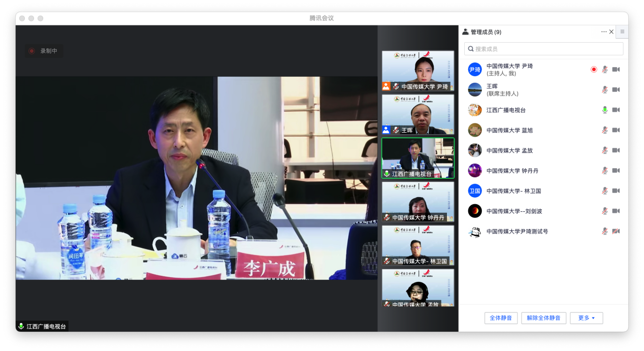The height and width of the screenshot is (351, 644).
Task: Click the 解除全体静音 button
Action: tap(543, 318)
